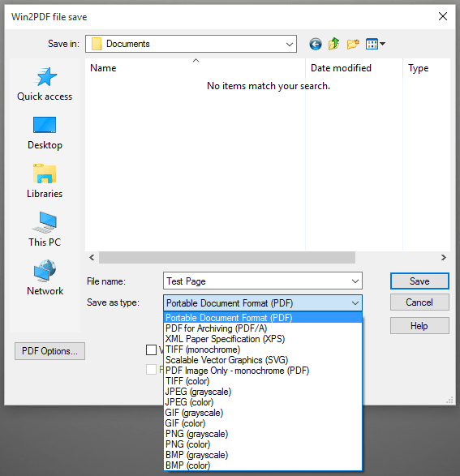
Task: Select JPEG (grayscale) format
Action: [x=263, y=392]
